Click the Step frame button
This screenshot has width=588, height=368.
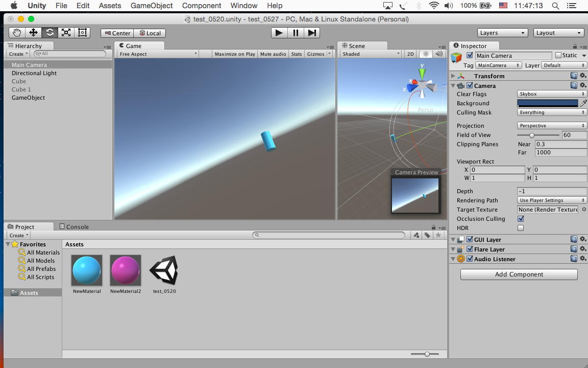(x=312, y=33)
